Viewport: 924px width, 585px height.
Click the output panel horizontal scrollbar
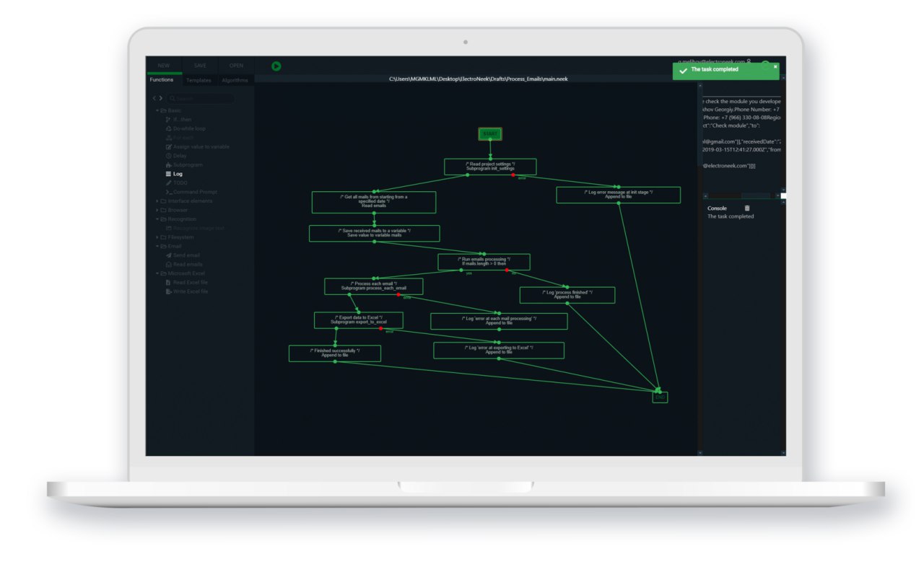(x=742, y=195)
